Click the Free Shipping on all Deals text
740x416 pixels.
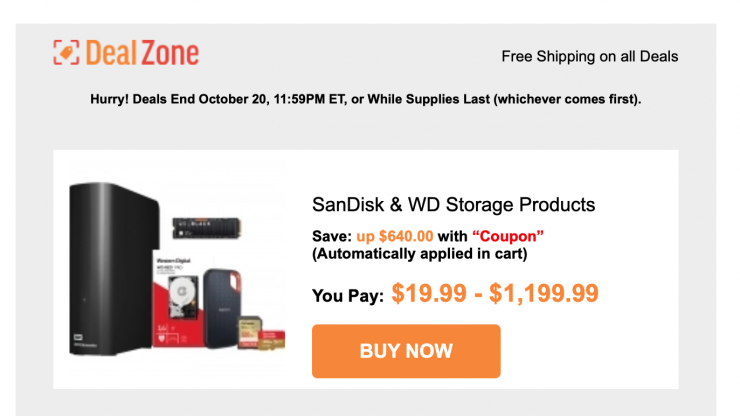point(589,56)
